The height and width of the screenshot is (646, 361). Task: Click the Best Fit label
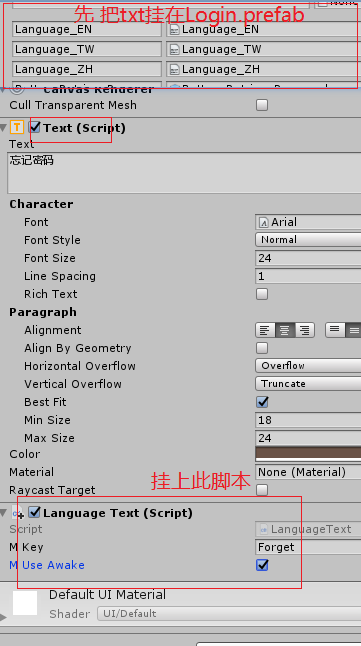(x=45, y=402)
